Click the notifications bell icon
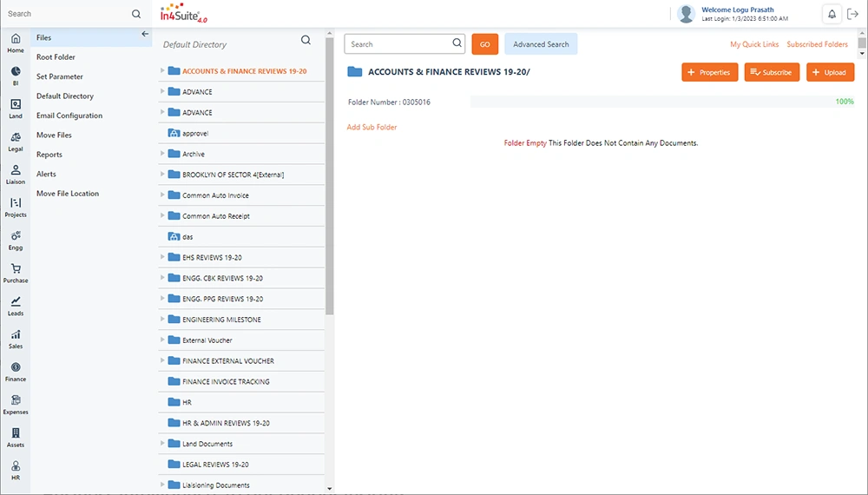 832,14
